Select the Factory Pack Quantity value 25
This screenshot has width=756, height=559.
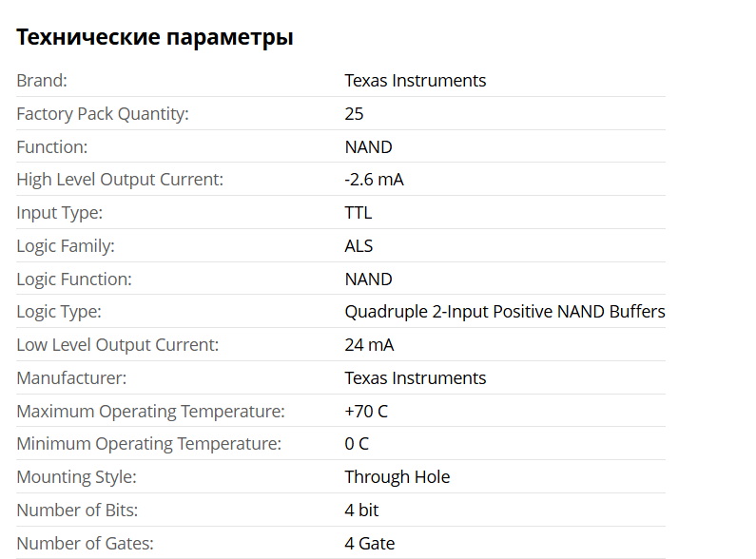pos(354,114)
